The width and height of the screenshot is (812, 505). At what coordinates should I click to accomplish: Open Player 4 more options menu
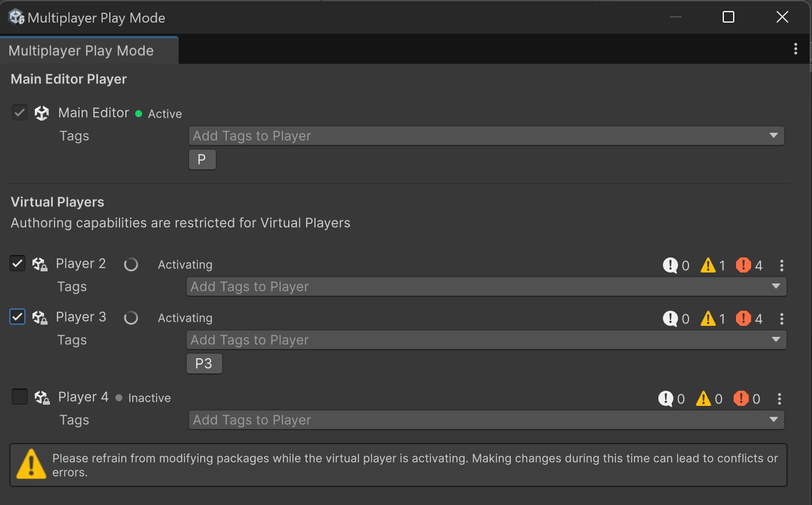click(x=780, y=399)
